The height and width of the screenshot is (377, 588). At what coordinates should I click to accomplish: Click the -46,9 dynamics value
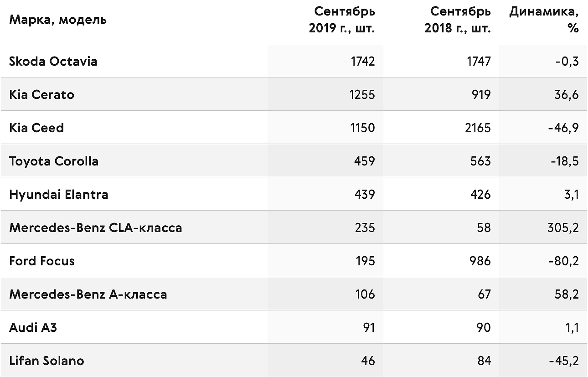click(x=564, y=128)
